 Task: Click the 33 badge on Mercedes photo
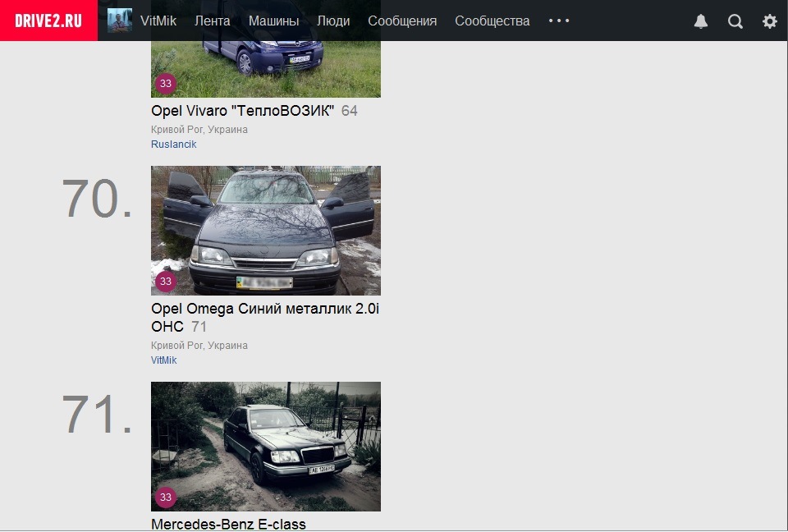point(166,498)
